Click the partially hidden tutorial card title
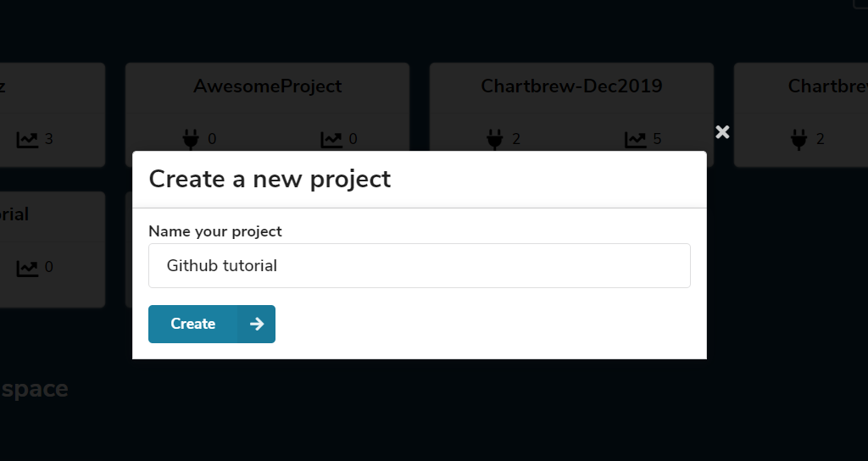868x461 pixels. pyautogui.click(x=14, y=214)
